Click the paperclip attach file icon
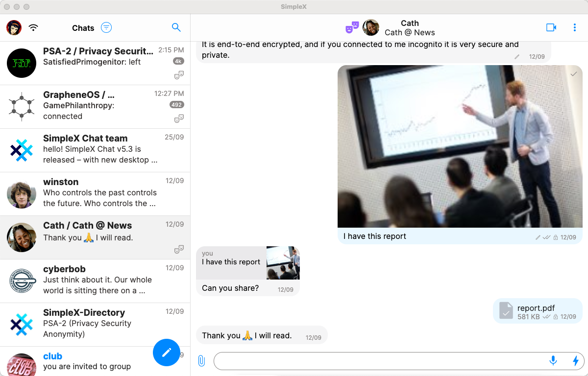 coord(201,361)
